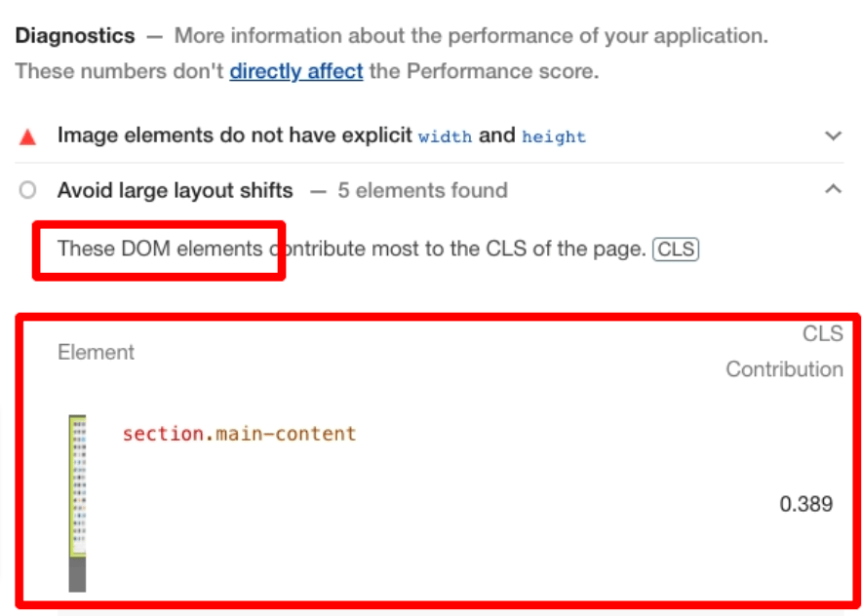Click the Image elements explicit width audit title

pyautogui.click(x=322, y=135)
